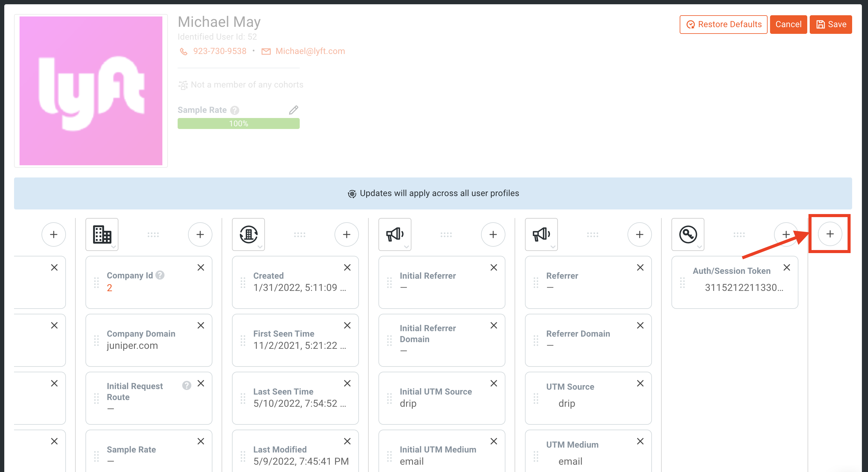The height and width of the screenshot is (472, 868).
Task: Click the Save button
Action: point(831,24)
